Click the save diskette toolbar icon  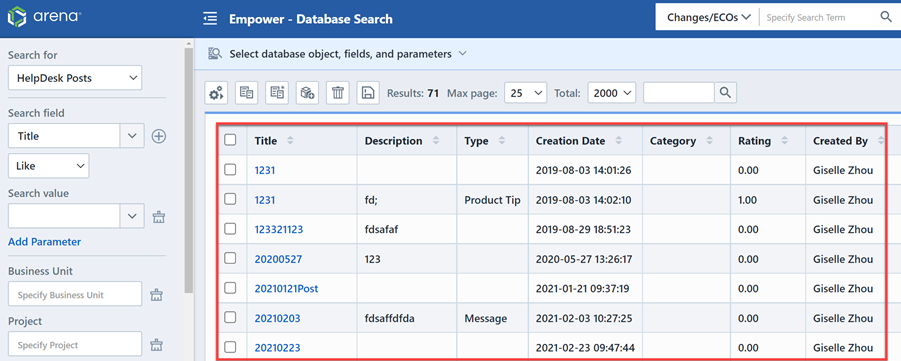(368, 93)
